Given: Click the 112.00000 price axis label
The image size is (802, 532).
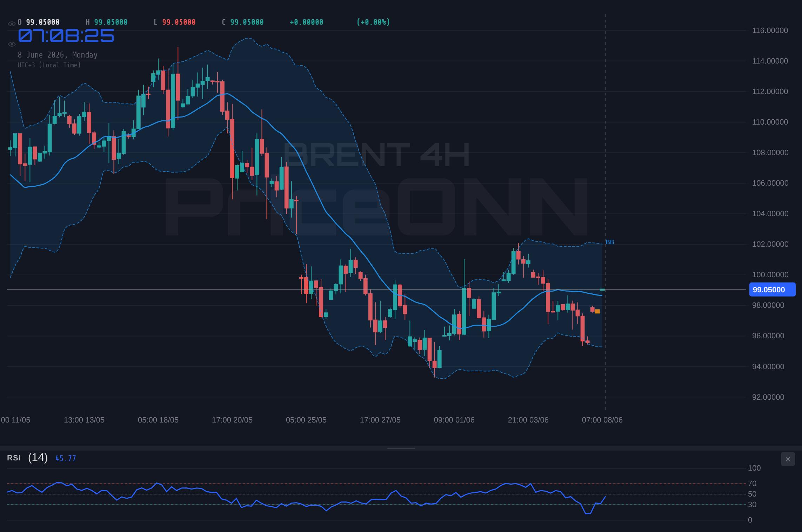Looking at the screenshot, I should [x=770, y=92].
